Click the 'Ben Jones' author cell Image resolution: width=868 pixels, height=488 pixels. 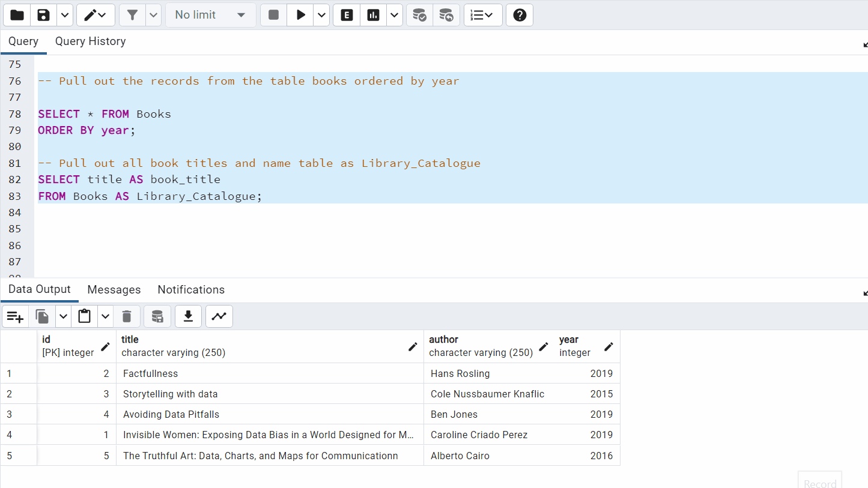pyautogui.click(x=489, y=414)
